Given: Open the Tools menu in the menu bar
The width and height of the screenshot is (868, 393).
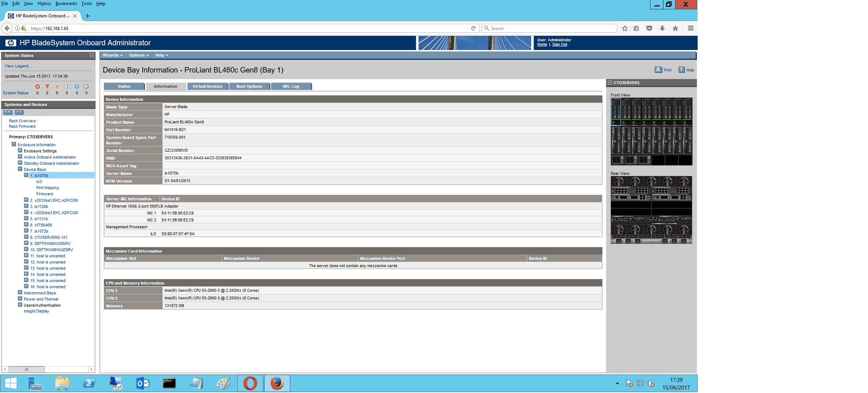Looking at the screenshot, I should point(86,4).
